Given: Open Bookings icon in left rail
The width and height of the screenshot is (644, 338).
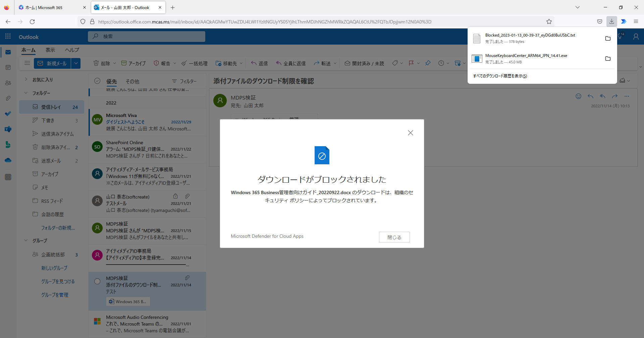Looking at the screenshot, I should click(8, 145).
